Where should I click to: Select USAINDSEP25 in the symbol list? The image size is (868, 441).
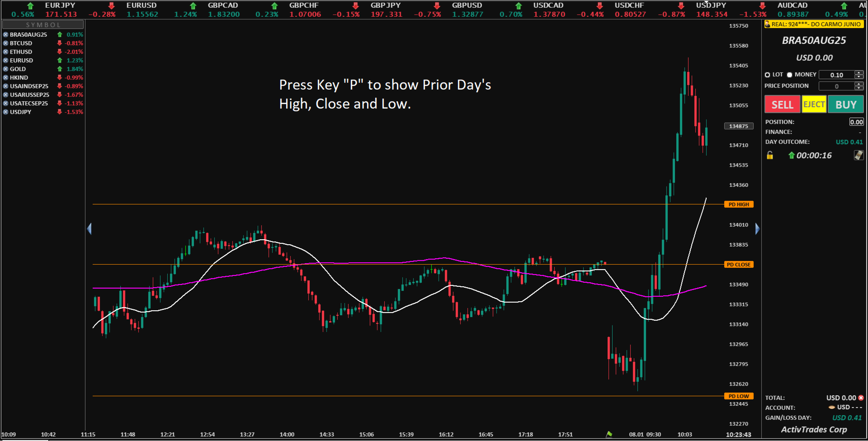coord(29,86)
